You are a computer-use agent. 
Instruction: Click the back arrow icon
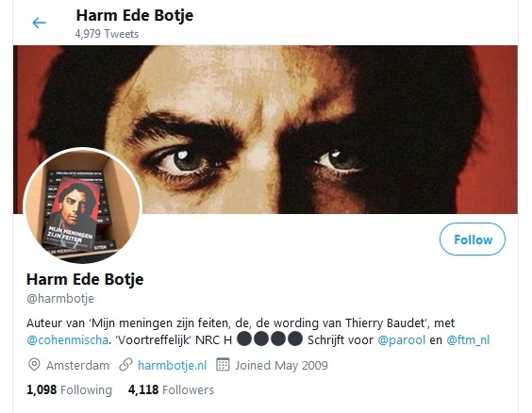[x=39, y=23]
